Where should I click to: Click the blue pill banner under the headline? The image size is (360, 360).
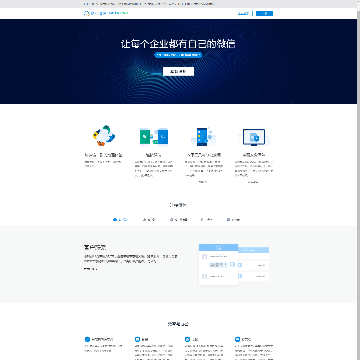click(x=178, y=55)
